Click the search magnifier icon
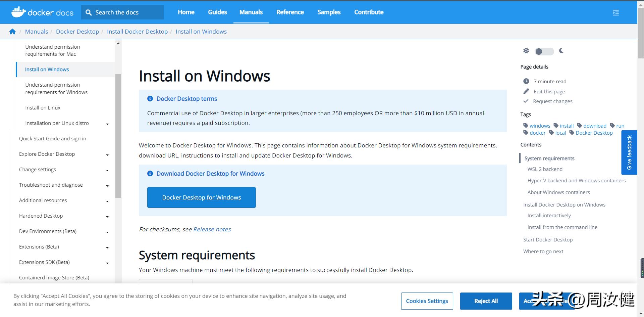This screenshot has height=317, width=644. click(x=89, y=12)
